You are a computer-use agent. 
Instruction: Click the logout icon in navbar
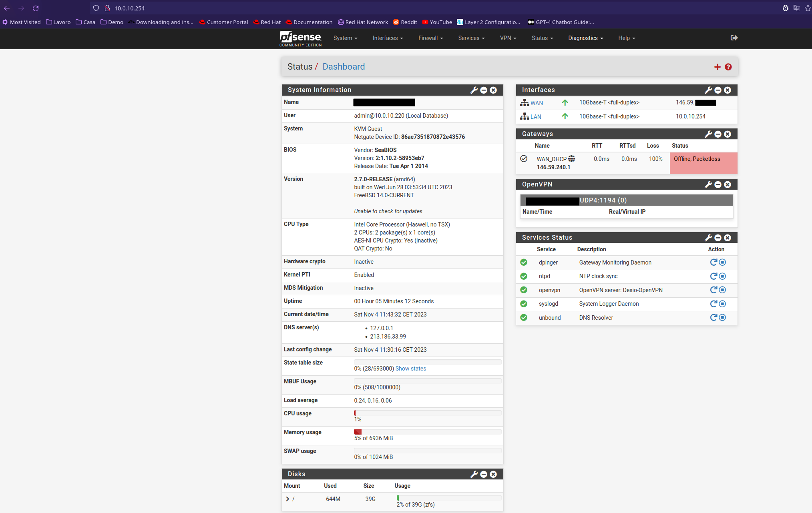pos(734,38)
